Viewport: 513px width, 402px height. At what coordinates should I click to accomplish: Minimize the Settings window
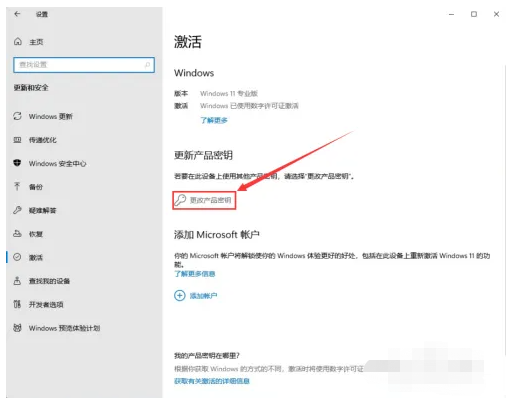[451, 14]
